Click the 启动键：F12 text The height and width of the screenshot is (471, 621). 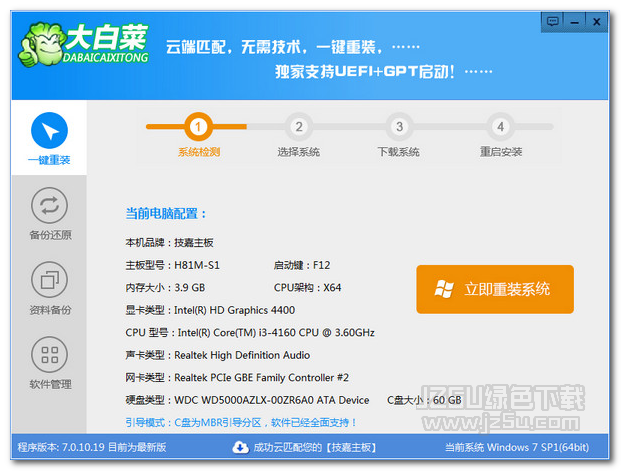coord(302,265)
